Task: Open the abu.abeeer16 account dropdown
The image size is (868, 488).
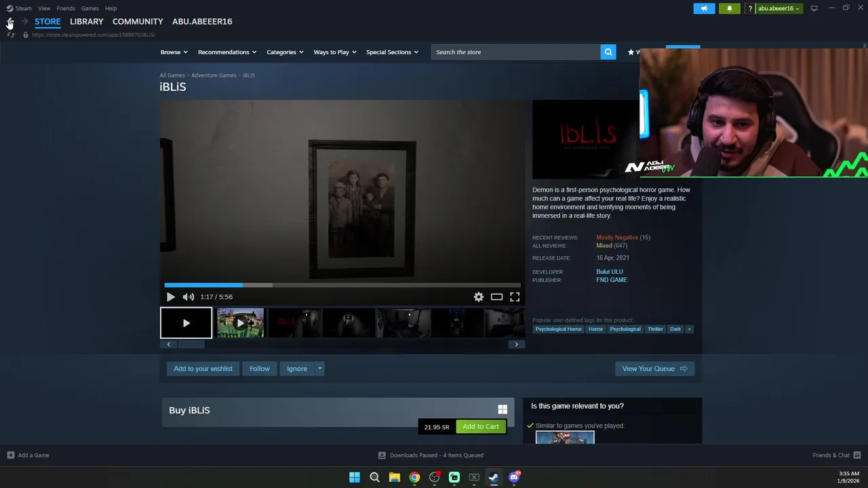Action: [779, 8]
